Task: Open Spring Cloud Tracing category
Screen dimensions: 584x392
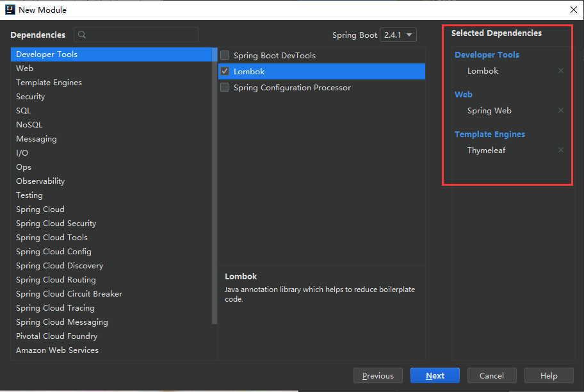Action: point(111,308)
